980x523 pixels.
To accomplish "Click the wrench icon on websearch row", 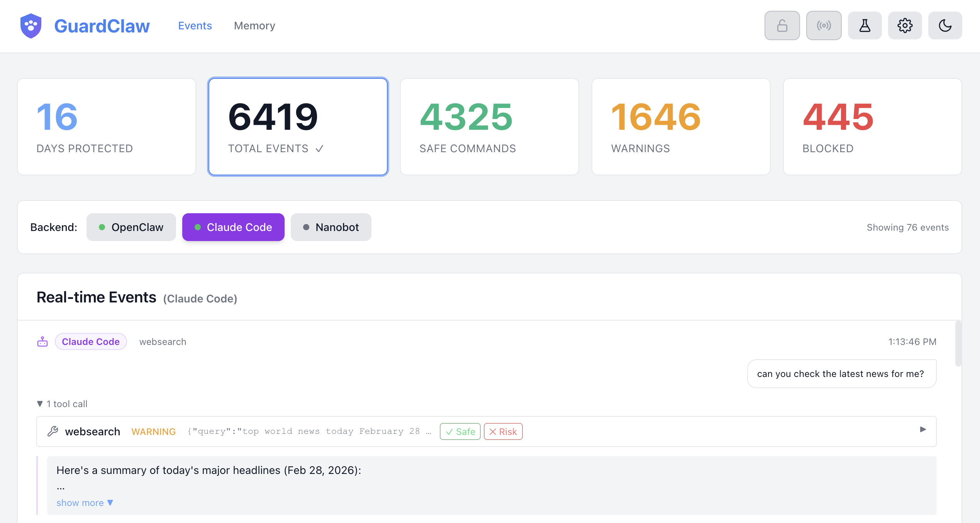I will pyautogui.click(x=53, y=431).
